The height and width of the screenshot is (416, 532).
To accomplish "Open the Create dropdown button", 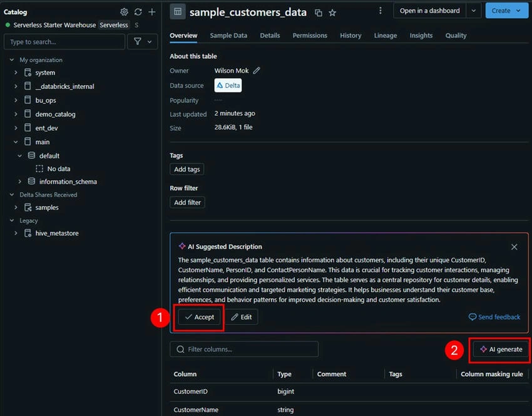I will 507,11.
